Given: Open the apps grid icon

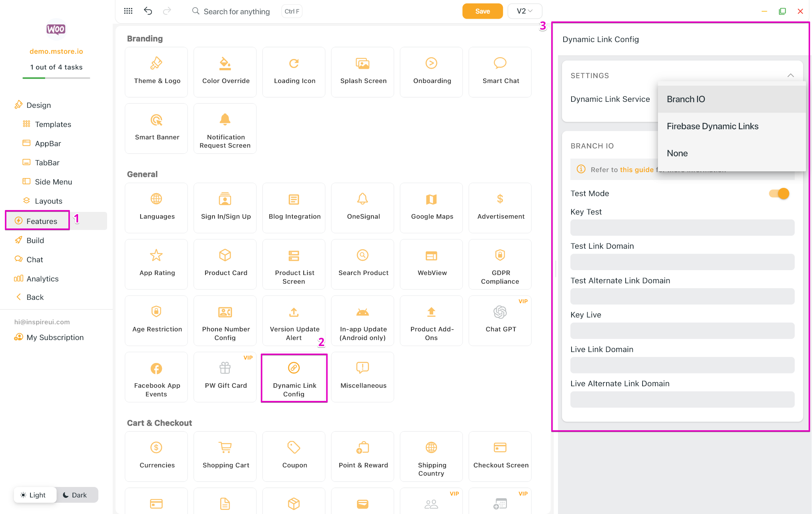Looking at the screenshot, I should [x=128, y=11].
